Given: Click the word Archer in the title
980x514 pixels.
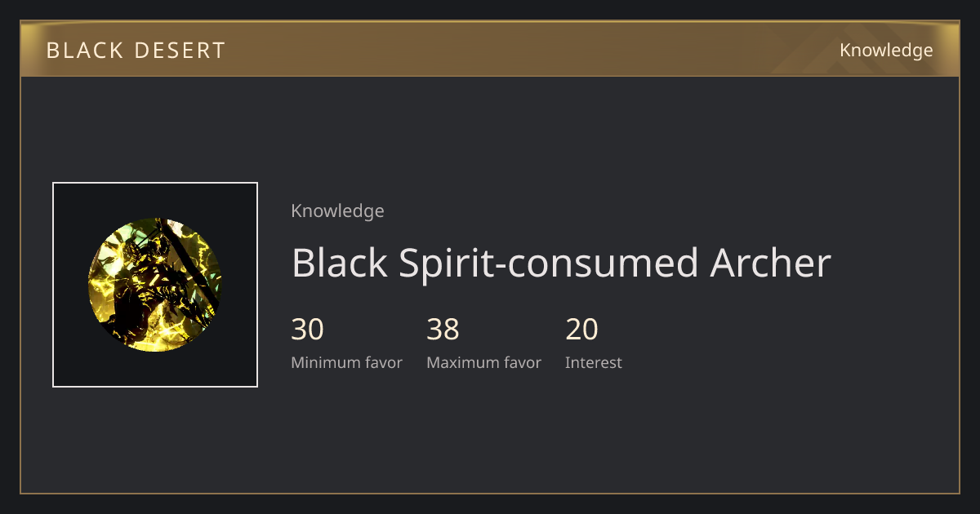Looking at the screenshot, I should click(770, 264).
